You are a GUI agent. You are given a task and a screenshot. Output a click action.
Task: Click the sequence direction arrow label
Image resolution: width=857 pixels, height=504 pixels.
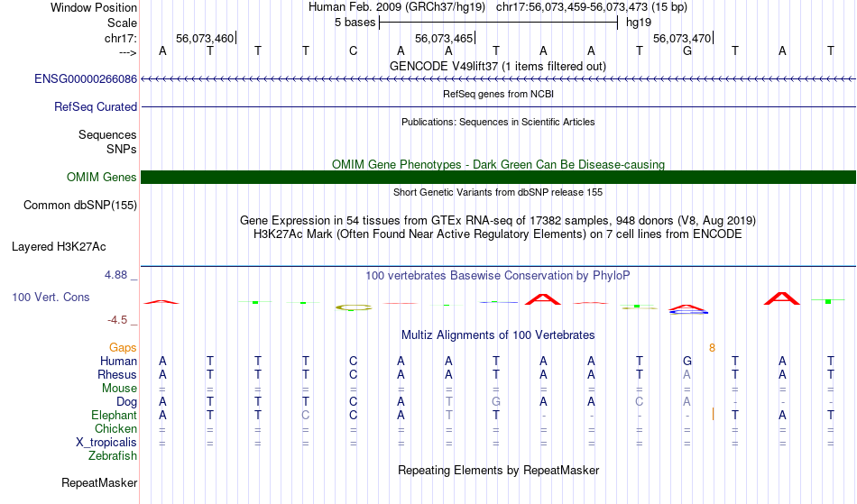[x=128, y=52]
